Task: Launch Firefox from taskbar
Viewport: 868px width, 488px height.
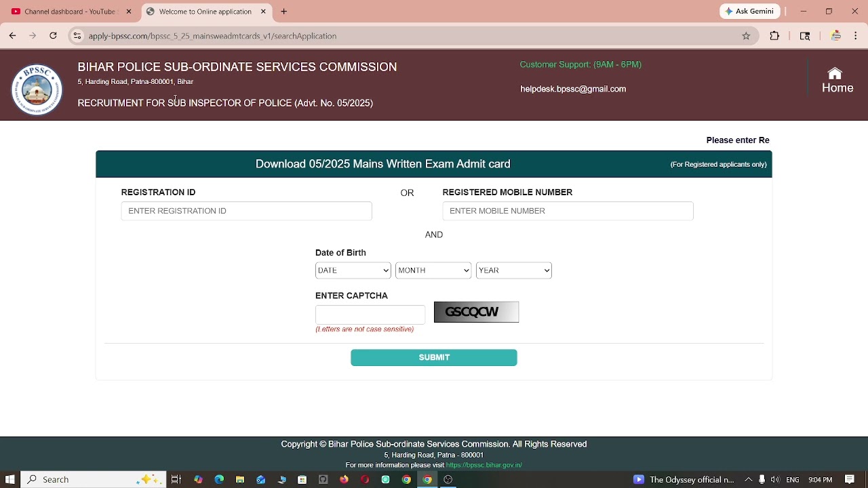Action: pyautogui.click(x=344, y=479)
